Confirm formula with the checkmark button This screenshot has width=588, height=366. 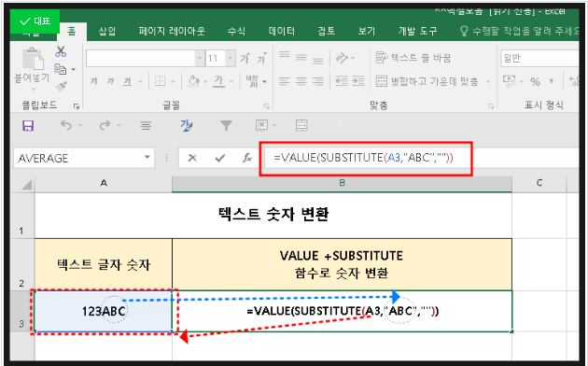coord(220,158)
